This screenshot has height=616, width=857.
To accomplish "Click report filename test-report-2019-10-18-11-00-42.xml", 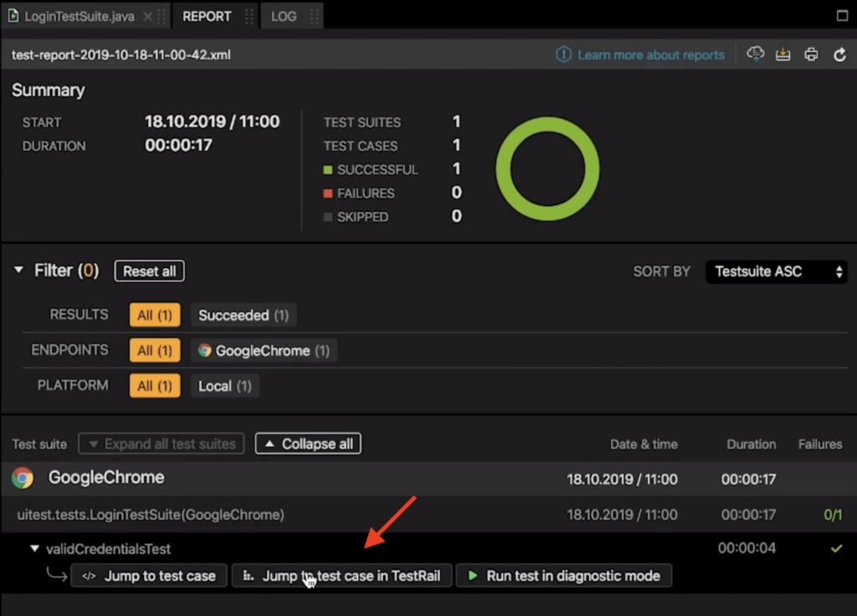I will 121,54.
